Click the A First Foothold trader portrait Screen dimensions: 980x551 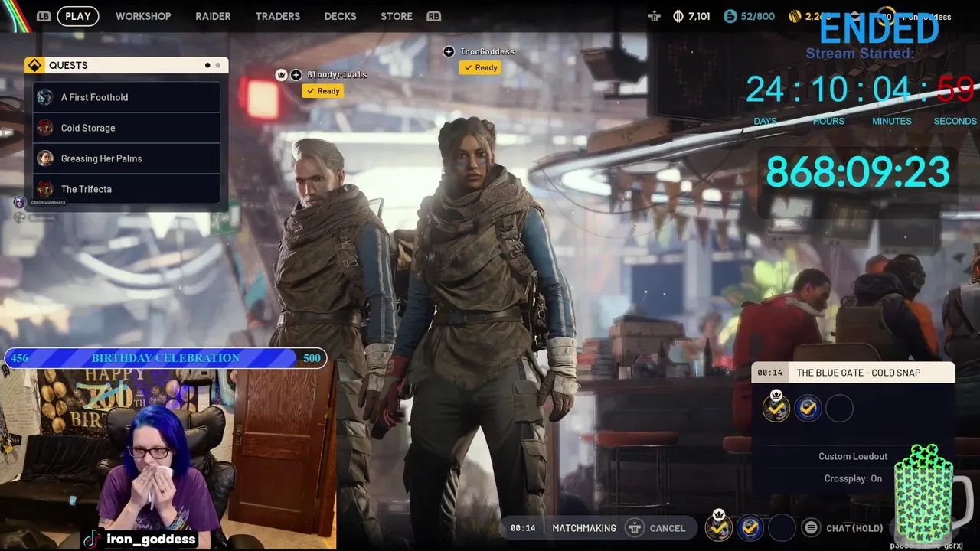coord(45,97)
